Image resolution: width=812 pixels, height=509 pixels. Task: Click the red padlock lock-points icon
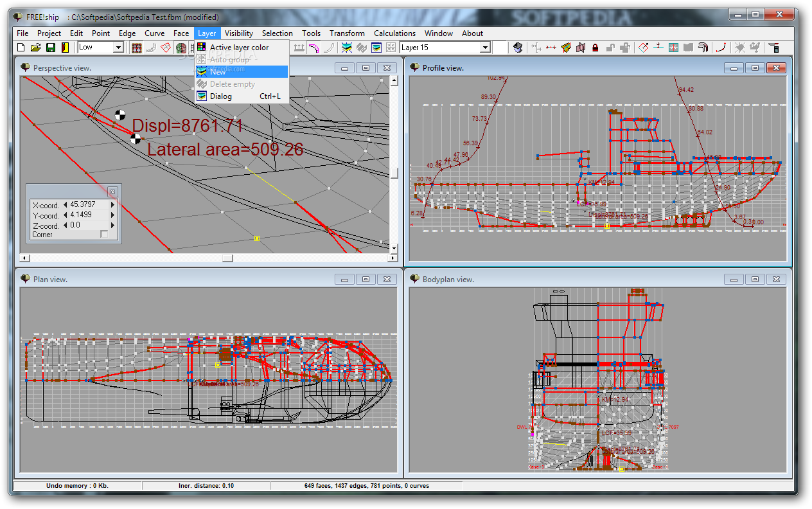pos(596,48)
